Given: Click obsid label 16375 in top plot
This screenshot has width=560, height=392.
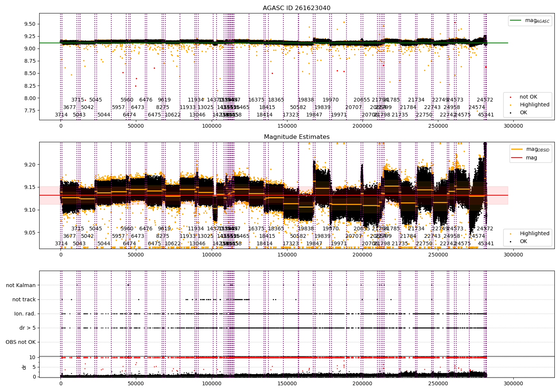Looking at the screenshot, I should tap(256, 100).
